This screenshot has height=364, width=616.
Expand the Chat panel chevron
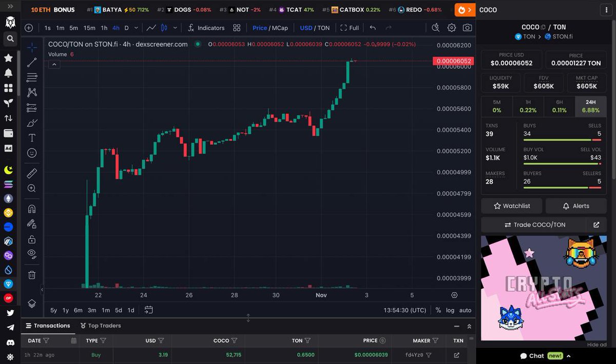click(569, 356)
